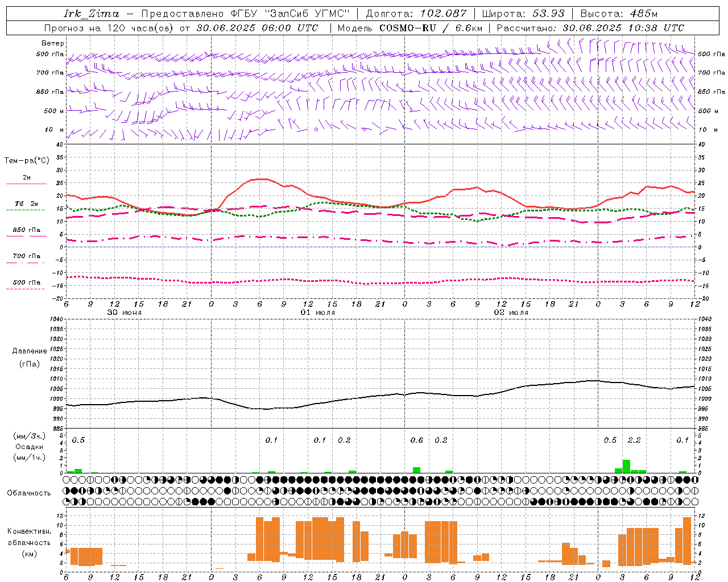Select the latitude value 53.93
Screen dimensions: 728x582
pyautogui.click(x=548, y=14)
